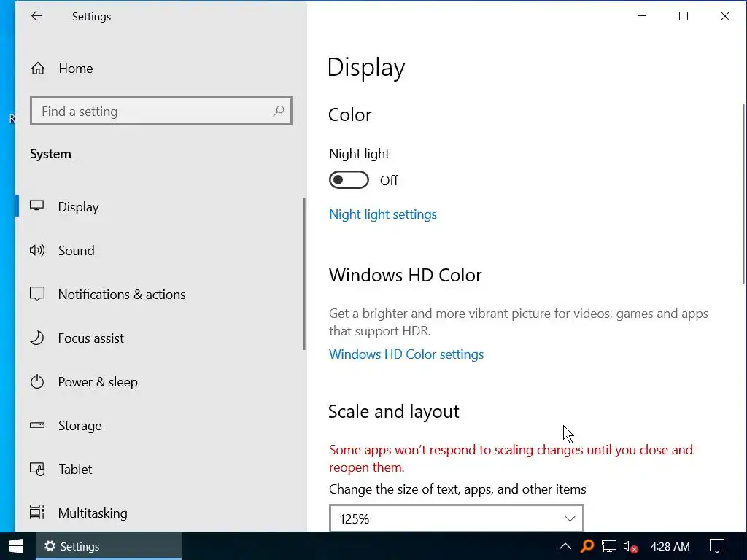747x560 pixels.
Task: Click the System section heading
Action: click(50, 154)
